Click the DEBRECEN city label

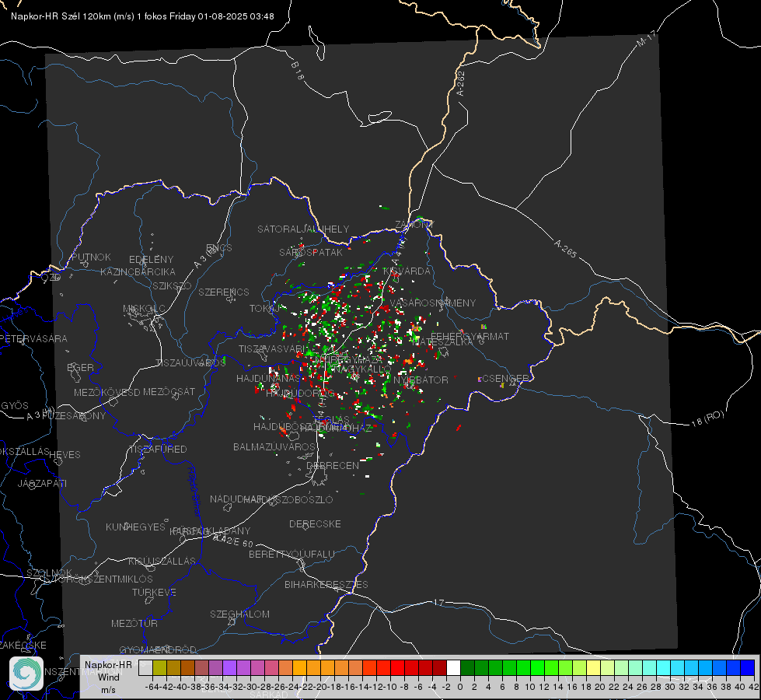coord(333,465)
